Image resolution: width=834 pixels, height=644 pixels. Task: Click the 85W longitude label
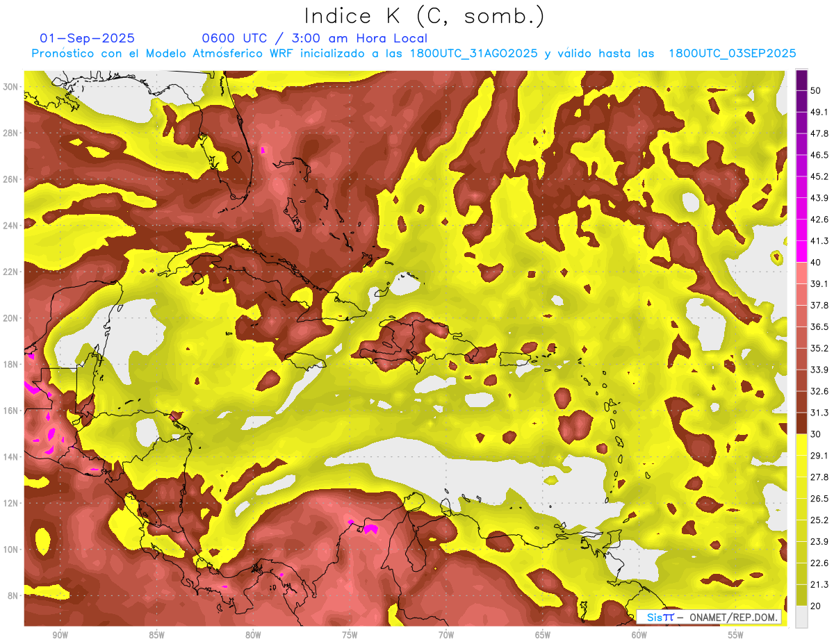(x=156, y=635)
